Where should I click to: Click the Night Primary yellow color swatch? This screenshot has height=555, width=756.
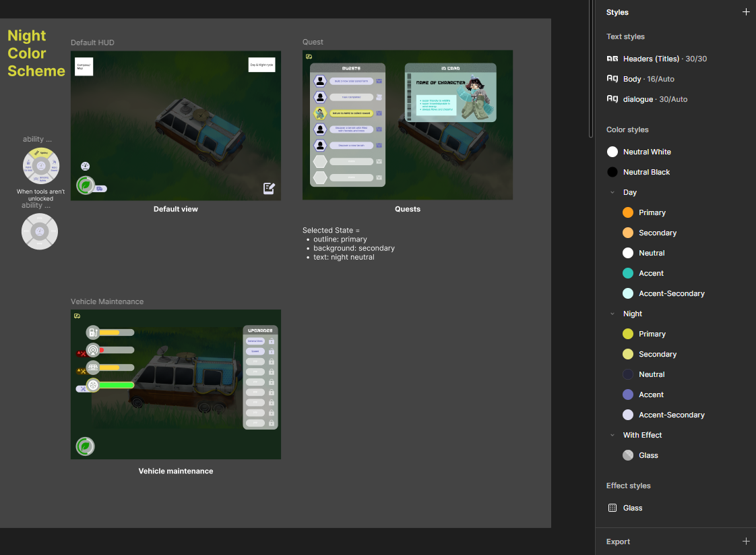(628, 334)
